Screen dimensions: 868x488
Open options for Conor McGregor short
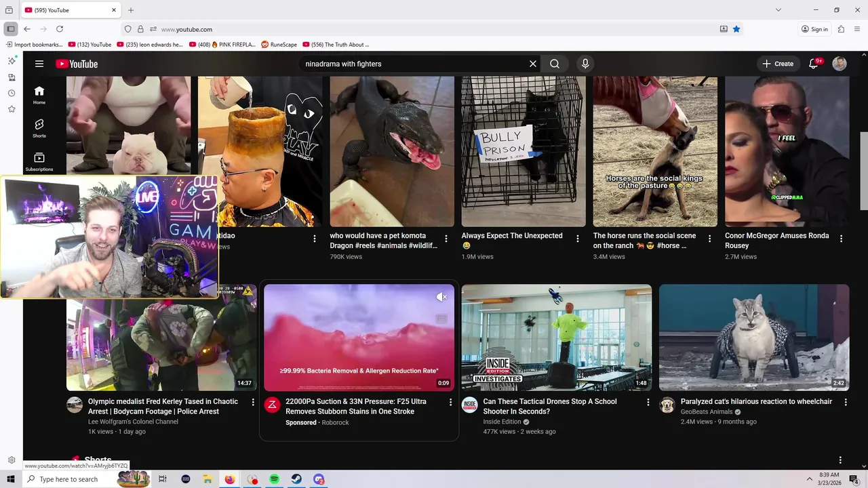[x=841, y=239]
